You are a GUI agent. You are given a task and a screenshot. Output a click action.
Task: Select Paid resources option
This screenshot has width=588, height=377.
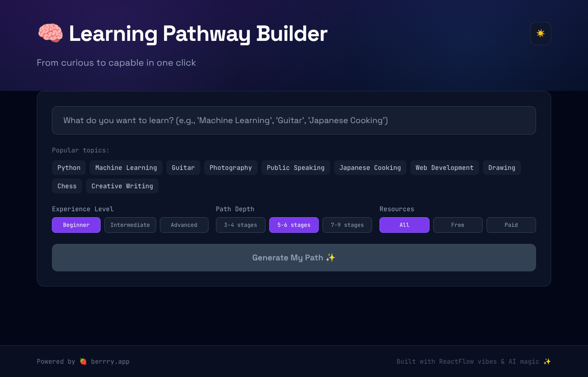click(x=511, y=225)
